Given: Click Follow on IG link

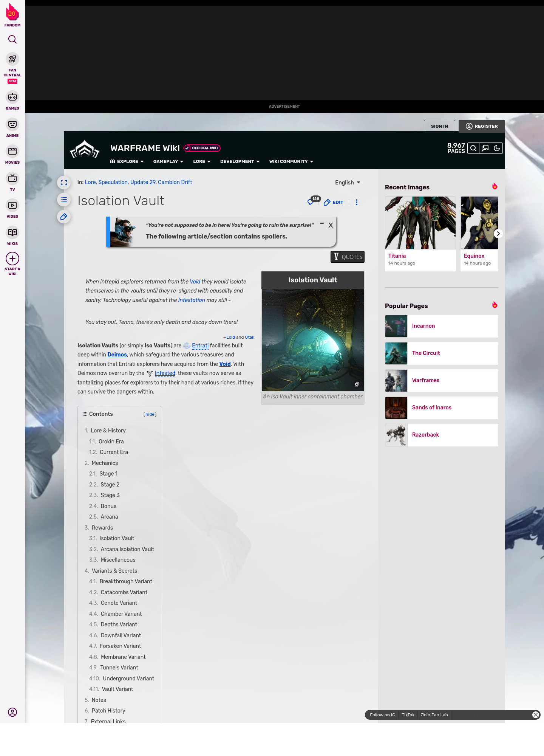Looking at the screenshot, I should tap(382, 715).
